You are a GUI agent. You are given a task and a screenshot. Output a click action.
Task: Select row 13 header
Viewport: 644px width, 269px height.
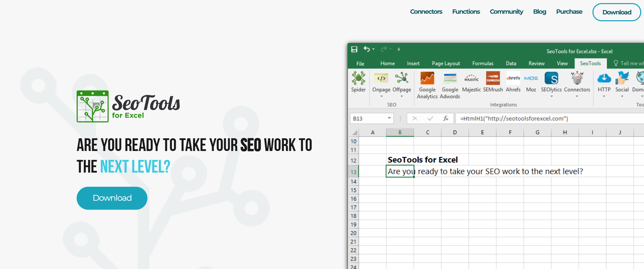(353, 172)
